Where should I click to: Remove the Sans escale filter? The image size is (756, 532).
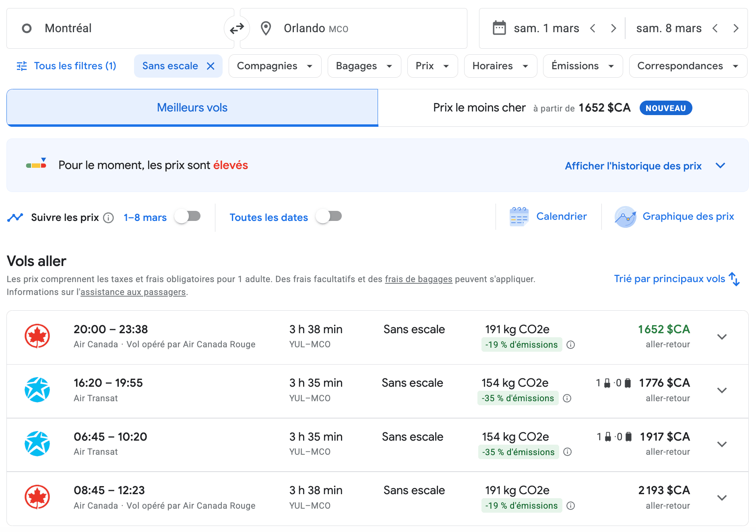(211, 66)
